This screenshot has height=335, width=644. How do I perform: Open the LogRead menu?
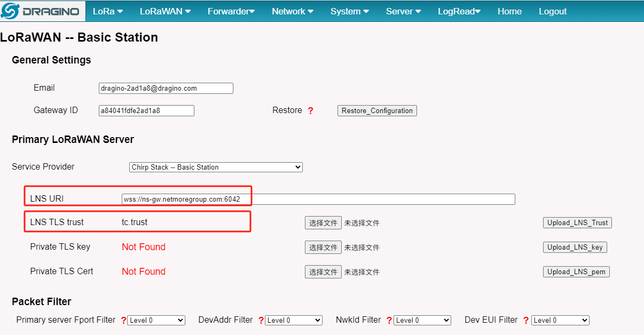[459, 11]
